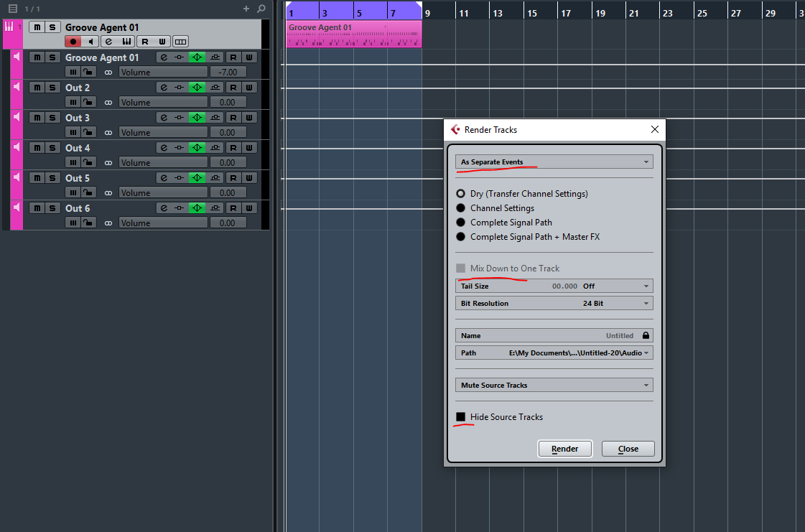Open the Mute Source Tracks dropdown

tap(554, 385)
